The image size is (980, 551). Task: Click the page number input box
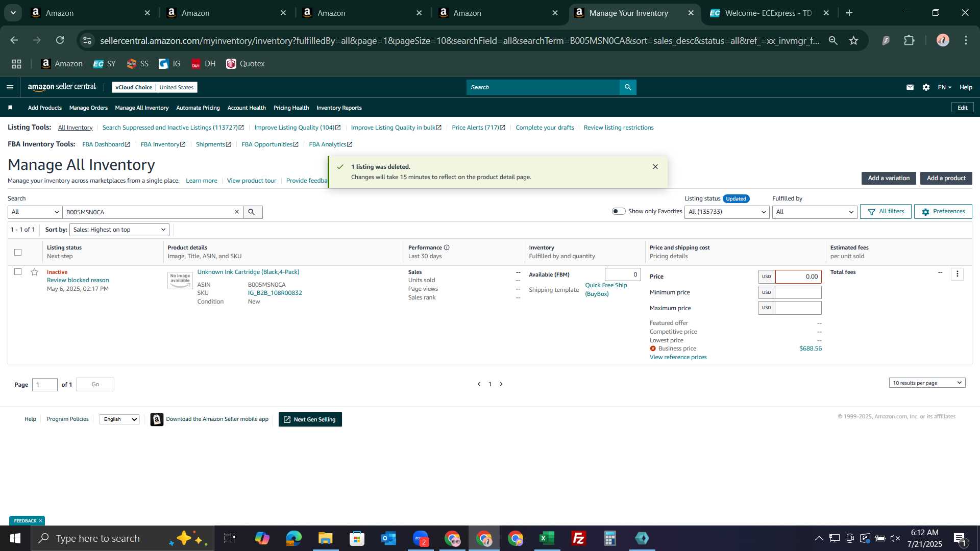[45, 385]
